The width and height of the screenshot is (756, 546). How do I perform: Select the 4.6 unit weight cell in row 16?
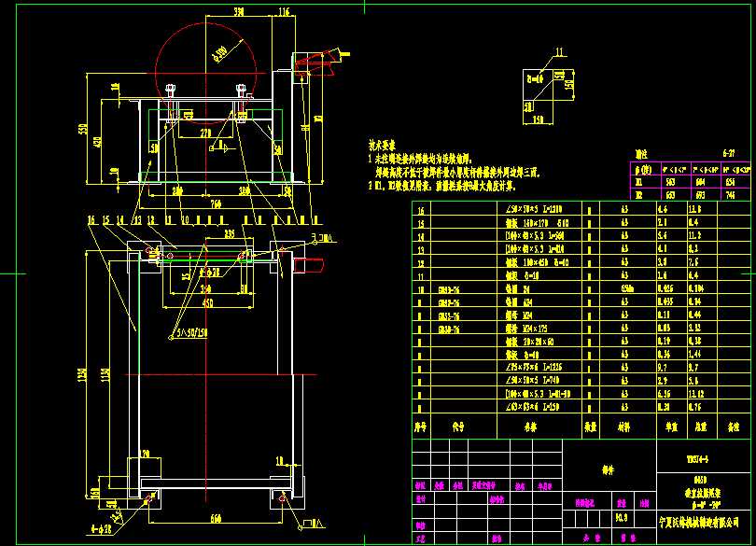[x=663, y=209]
